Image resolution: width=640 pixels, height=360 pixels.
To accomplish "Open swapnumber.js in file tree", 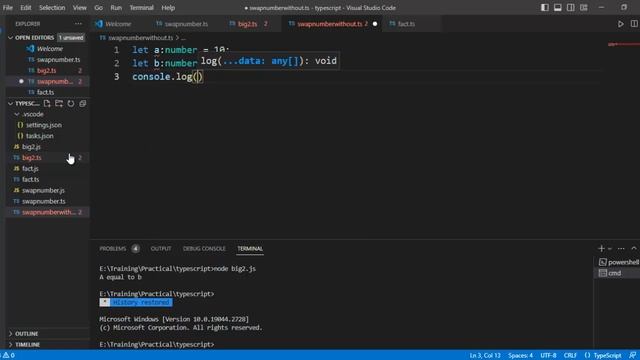I will [43, 190].
